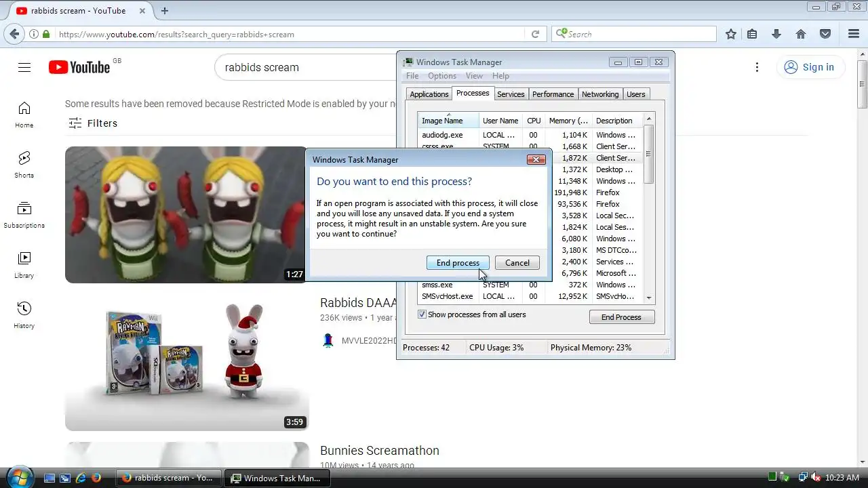Sort processes by Description column
The width and height of the screenshot is (868, 488).
[x=617, y=121]
